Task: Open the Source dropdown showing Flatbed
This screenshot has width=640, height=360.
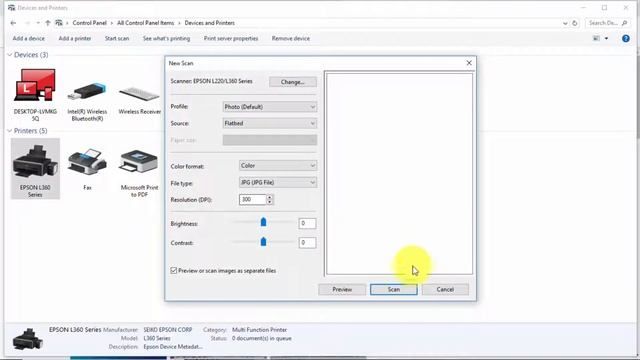Action: (269, 123)
